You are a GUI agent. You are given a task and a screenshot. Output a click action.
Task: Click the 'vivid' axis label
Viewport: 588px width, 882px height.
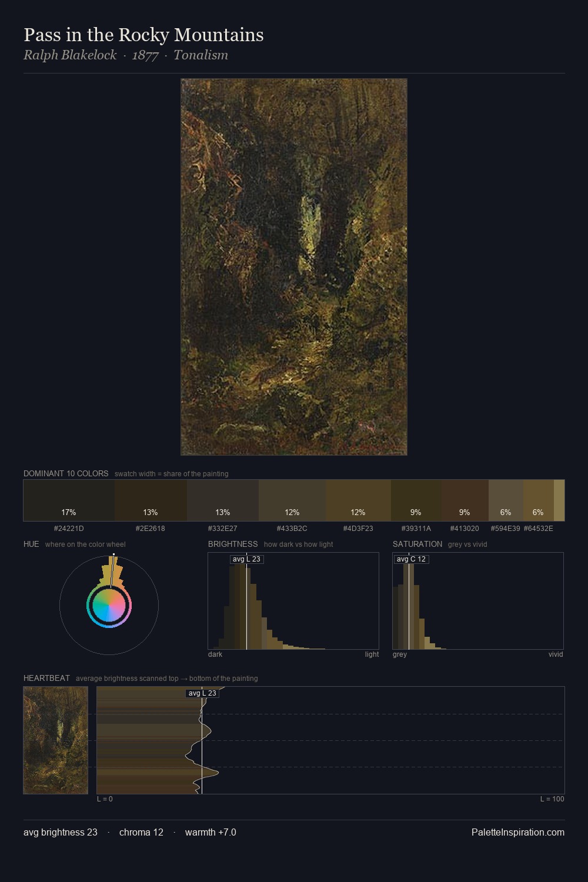click(x=556, y=654)
